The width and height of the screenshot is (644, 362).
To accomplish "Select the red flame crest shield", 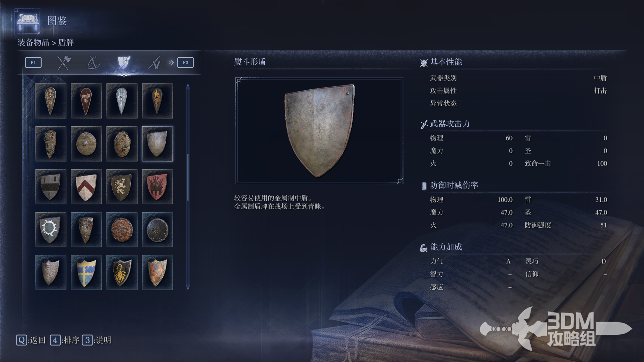I will pyautogui.click(x=157, y=187).
